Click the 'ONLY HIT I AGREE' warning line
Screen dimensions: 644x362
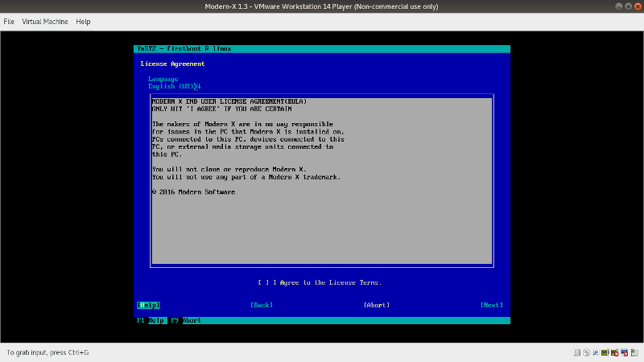click(222, 109)
